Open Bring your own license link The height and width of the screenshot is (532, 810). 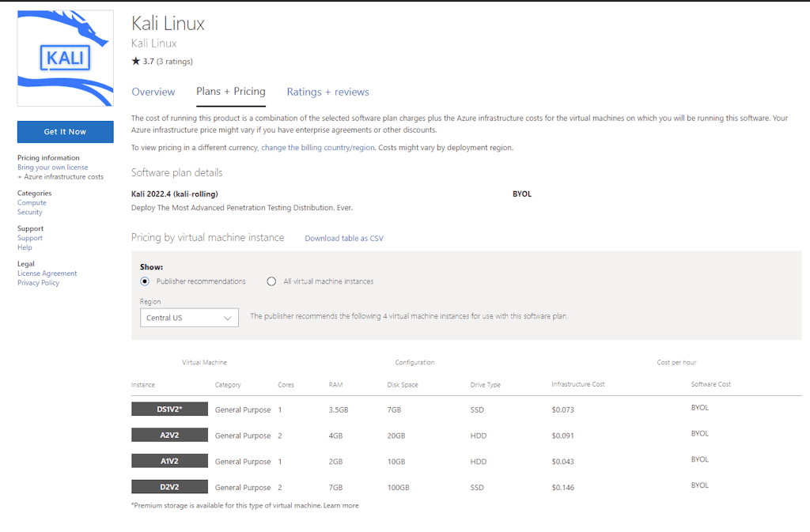coord(53,167)
